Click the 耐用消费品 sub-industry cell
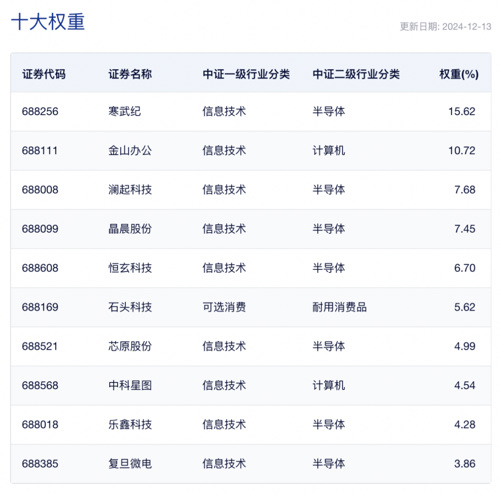The image size is (500, 494). (339, 307)
